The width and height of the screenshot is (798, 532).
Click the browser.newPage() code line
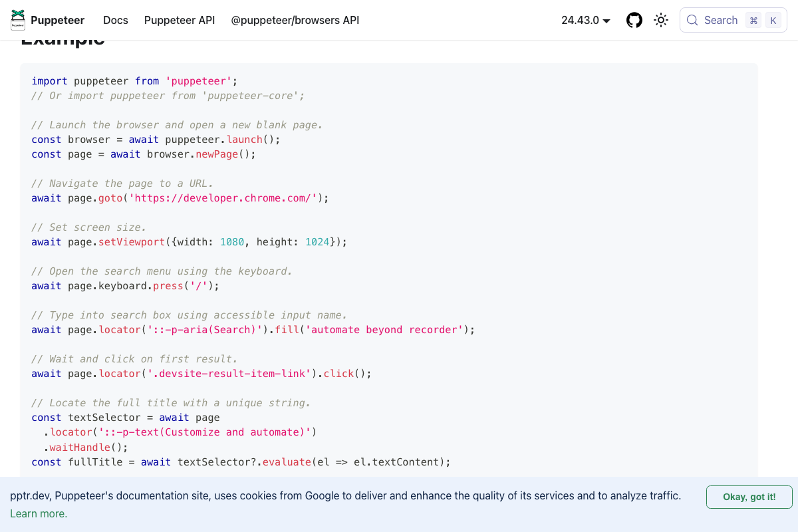click(x=144, y=154)
